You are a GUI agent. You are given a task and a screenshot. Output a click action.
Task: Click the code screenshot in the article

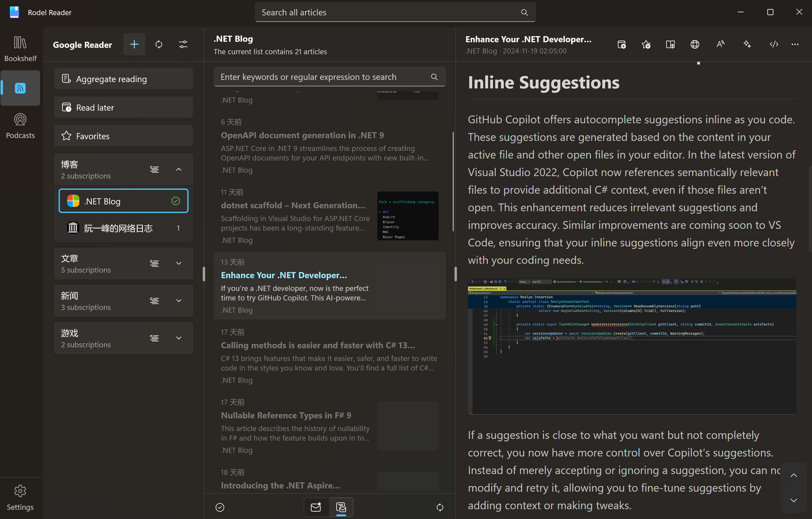(632, 346)
